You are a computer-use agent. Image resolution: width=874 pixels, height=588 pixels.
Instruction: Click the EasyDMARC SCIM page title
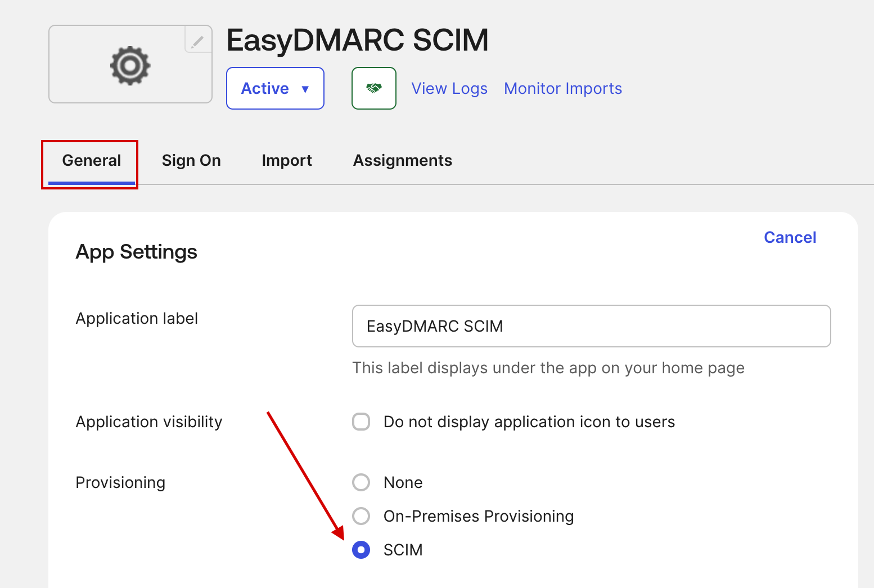[358, 39]
